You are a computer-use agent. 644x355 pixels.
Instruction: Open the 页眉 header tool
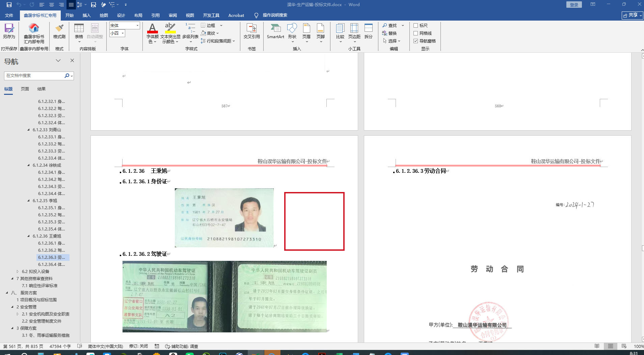pos(306,33)
